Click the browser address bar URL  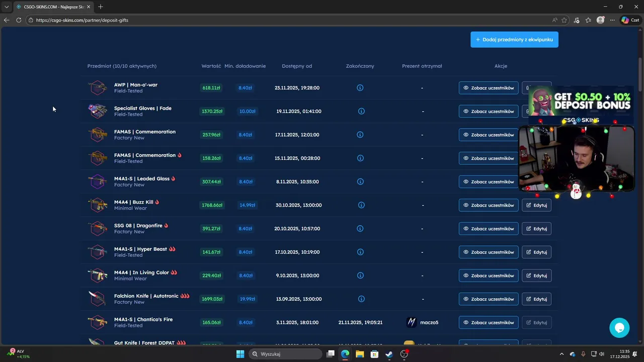pyautogui.click(x=82, y=20)
